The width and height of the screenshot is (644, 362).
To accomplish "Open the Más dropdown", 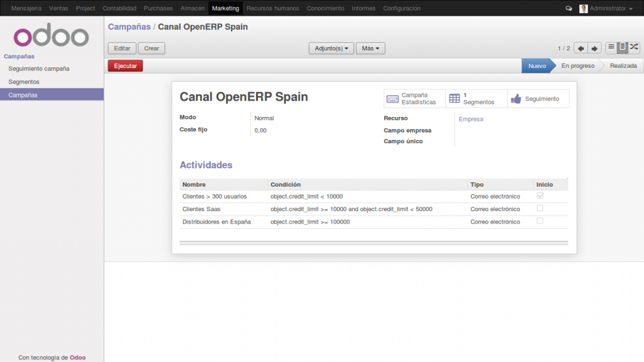I will [x=370, y=48].
